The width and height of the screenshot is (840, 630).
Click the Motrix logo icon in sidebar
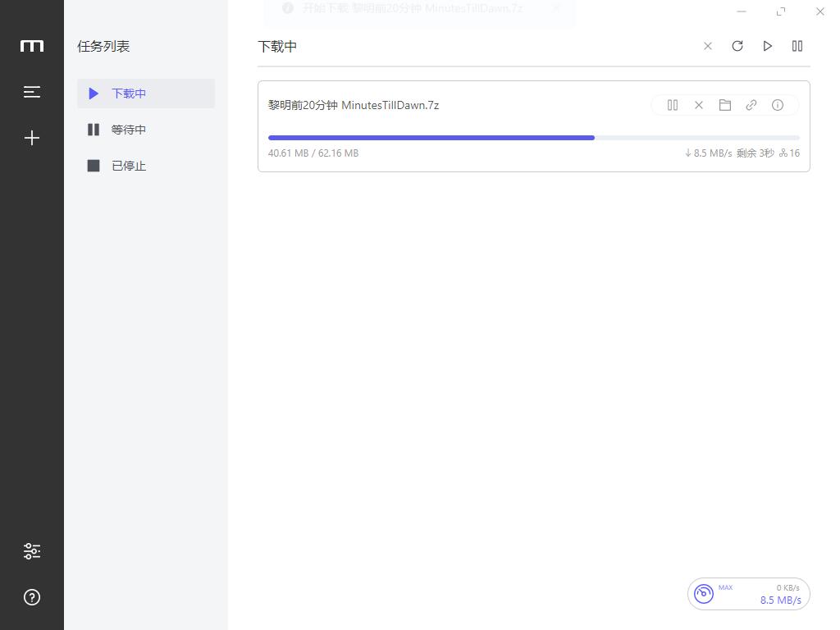[32, 46]
